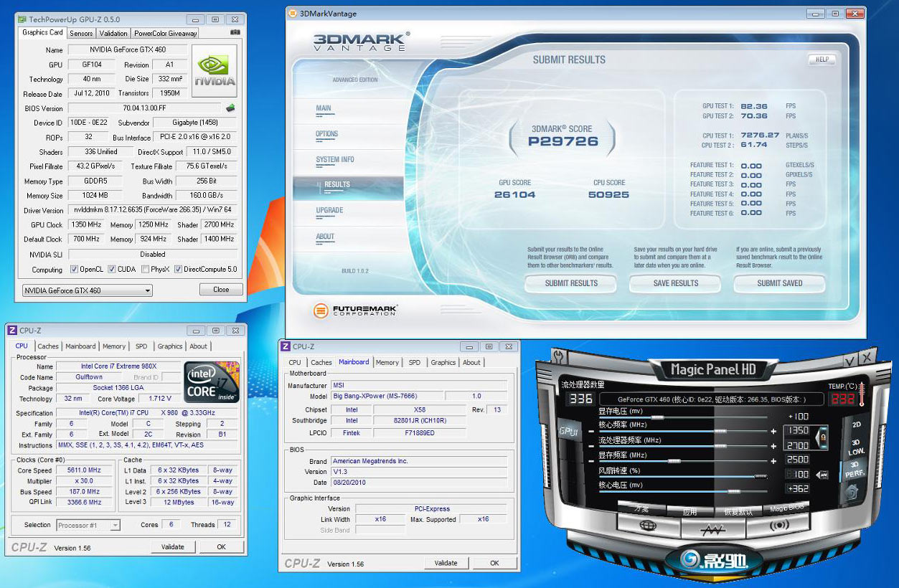
Task: Click the BIOS Version field 70.04.13.00.FF
Action: [146, 108]
